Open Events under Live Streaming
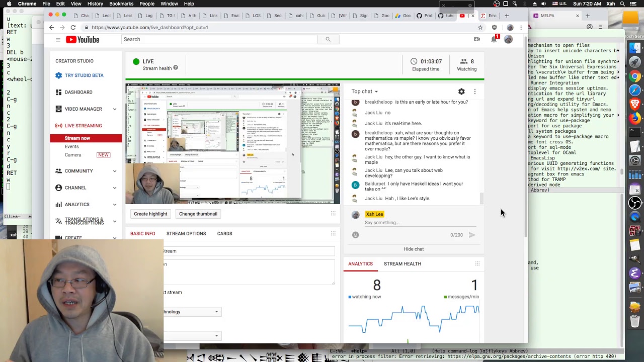 71,147
